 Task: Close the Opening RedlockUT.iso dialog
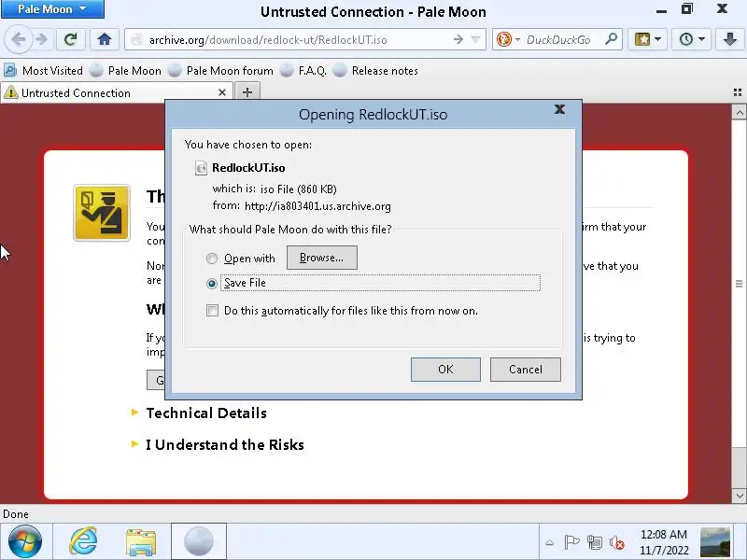click(x=559, y=109)
